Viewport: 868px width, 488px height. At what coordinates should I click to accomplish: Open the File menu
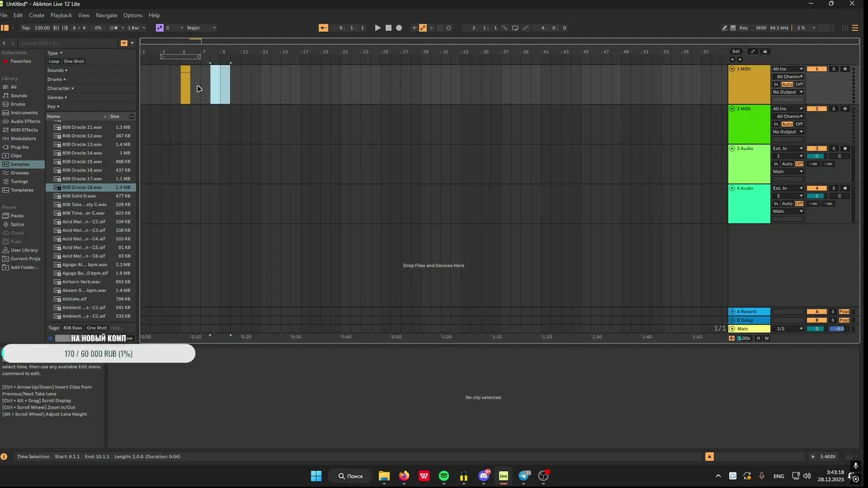pyautogui.click(x=4, y=15)
